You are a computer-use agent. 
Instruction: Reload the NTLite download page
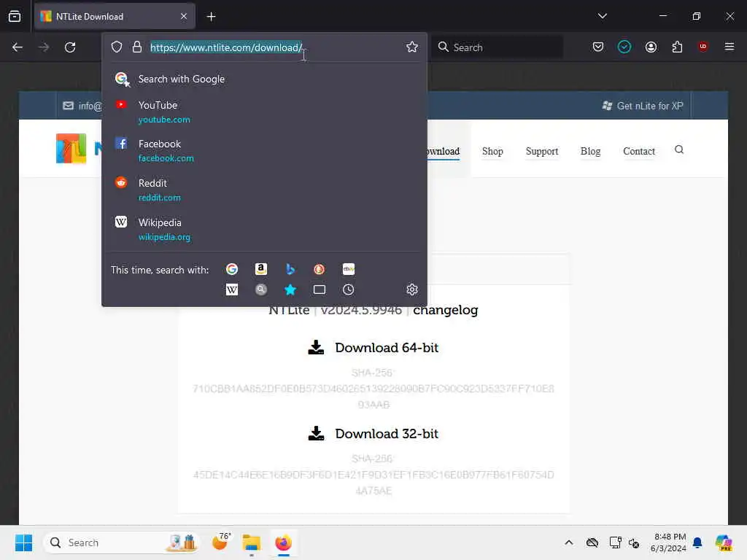[70, 47]
